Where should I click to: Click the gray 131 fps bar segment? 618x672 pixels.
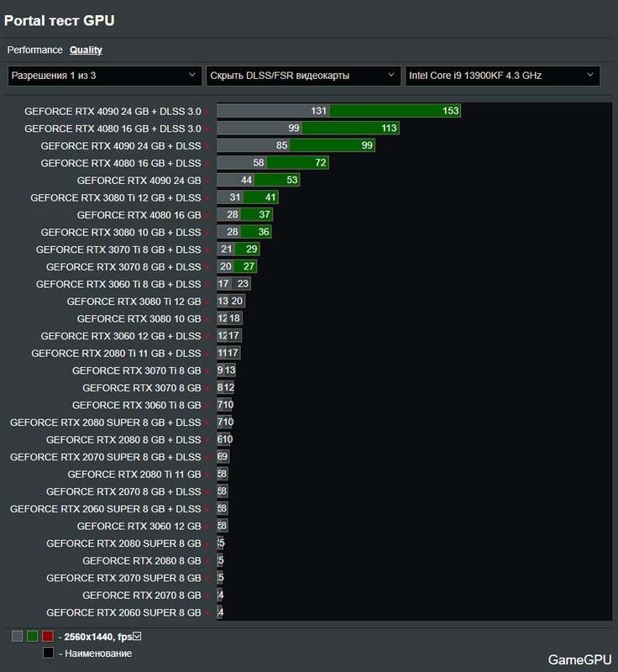coord(273,111)
